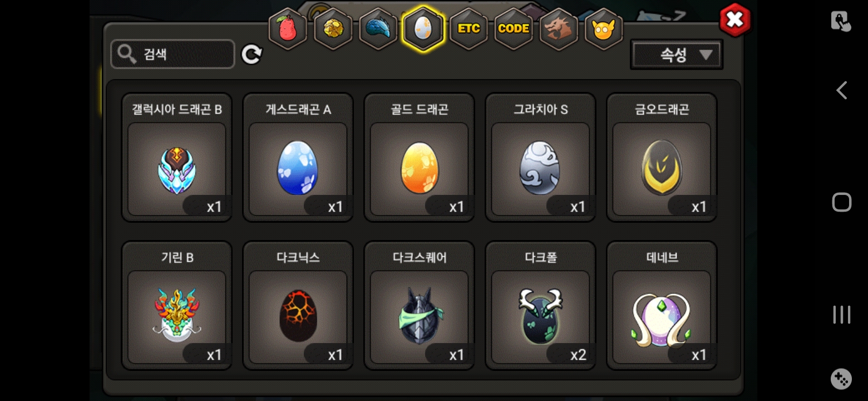Expand the 속성 sort dropdown

[x=677, y=55]
